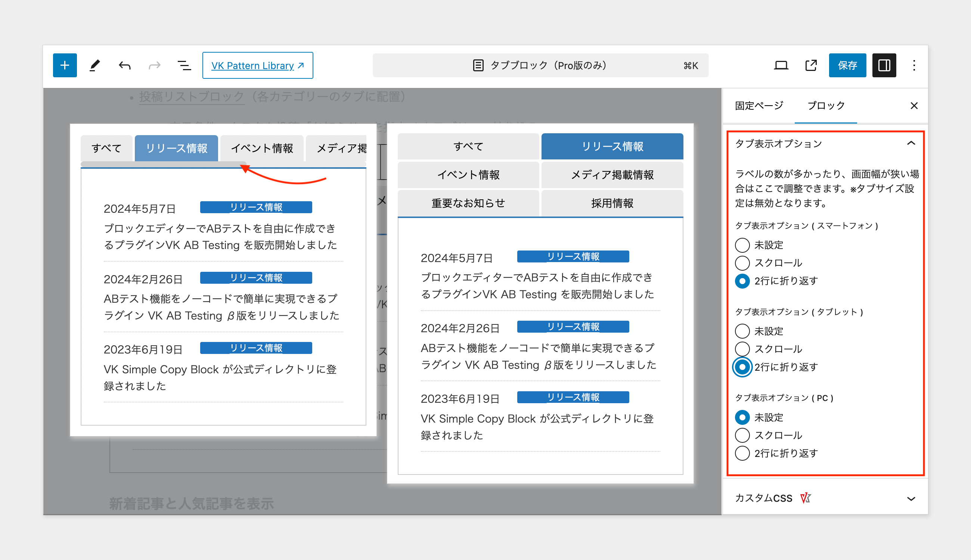The image size is (971, 560).
Task: Open the three-dot options menu
Action: tap(914, 65)
